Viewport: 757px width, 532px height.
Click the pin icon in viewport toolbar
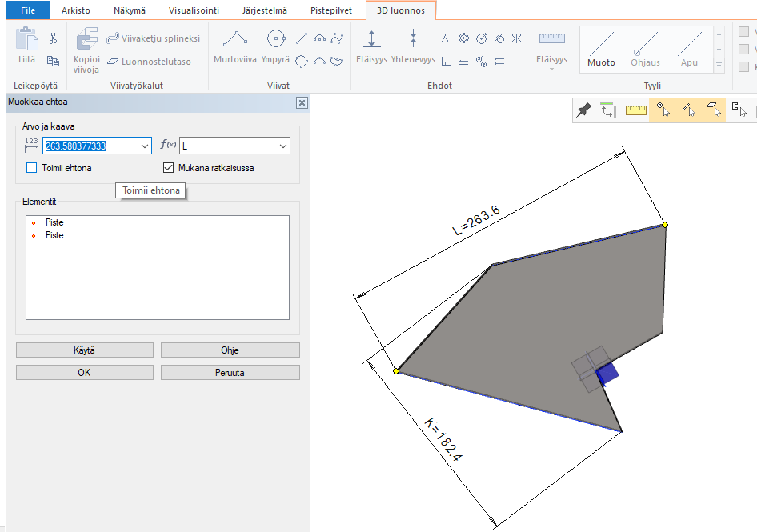[584, 110]
